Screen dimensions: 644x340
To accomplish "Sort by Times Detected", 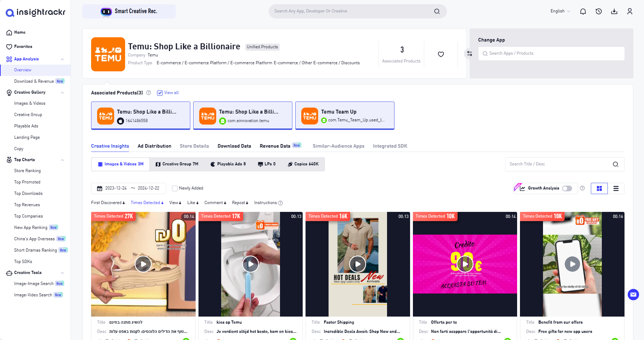I will tap(147, 203).
